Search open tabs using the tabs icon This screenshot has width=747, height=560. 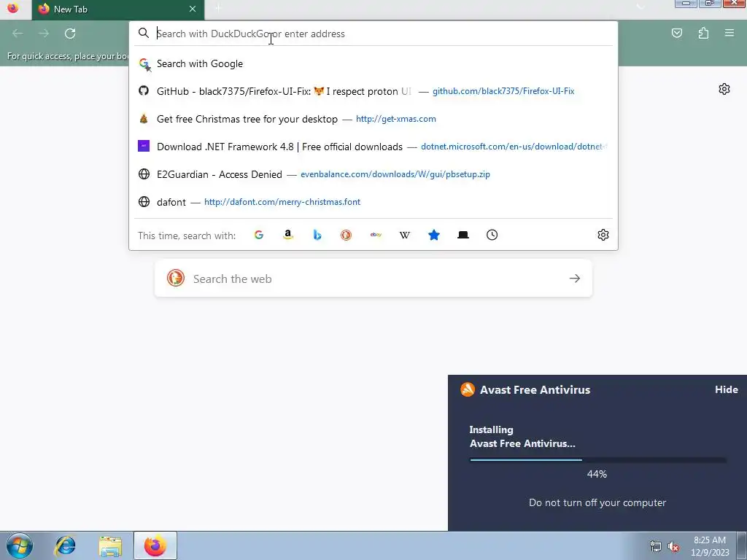(463, 235)
